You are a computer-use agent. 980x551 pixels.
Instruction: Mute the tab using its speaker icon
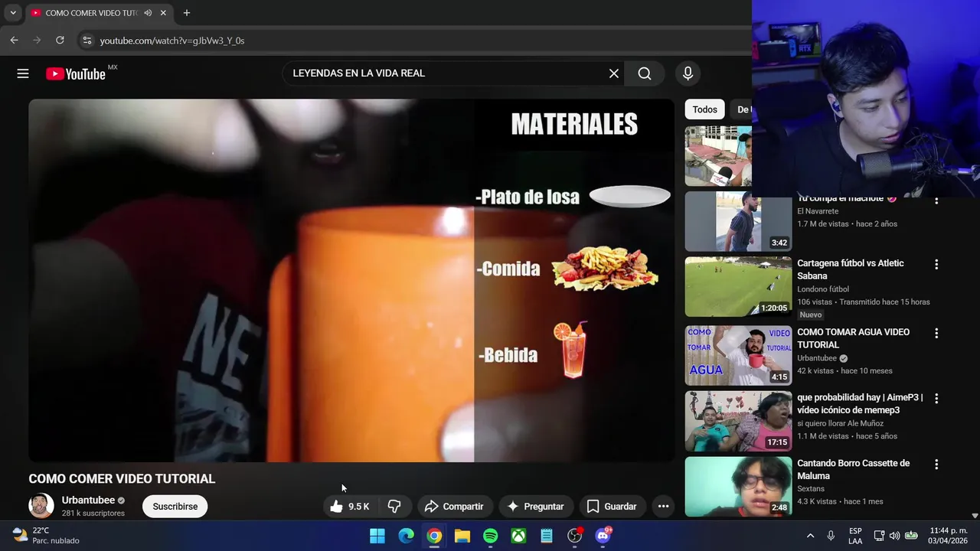pos(148,13)
